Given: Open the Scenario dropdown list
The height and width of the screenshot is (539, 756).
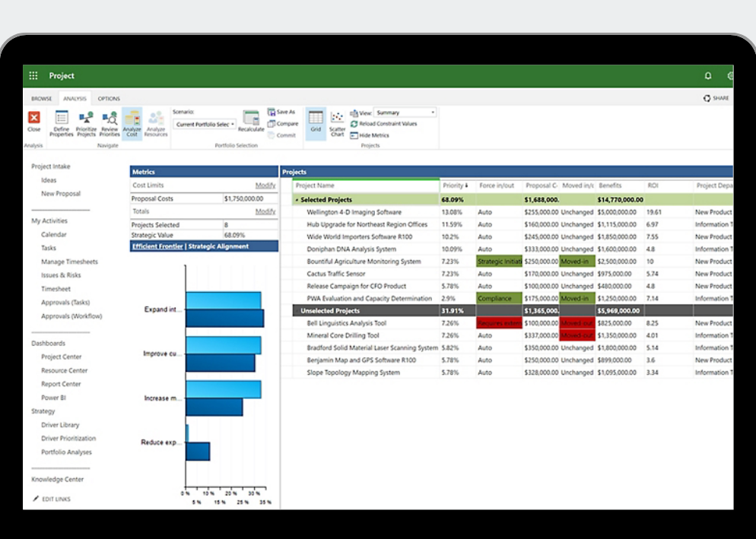Looking at the screenshot, I should click(205, 124).
